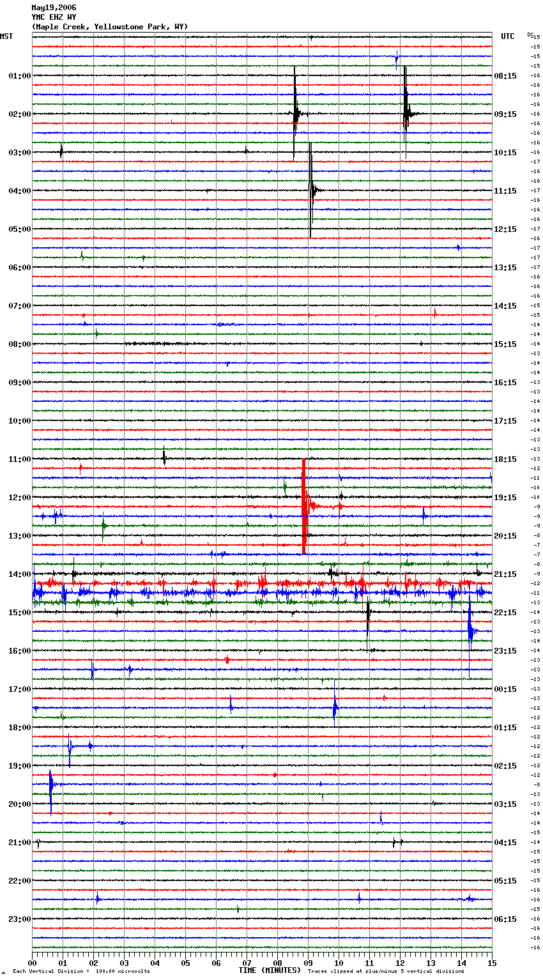This screenshot has width=543, height=980.
Task: Click the minute axis tick label '10'
Action: (x=339, y=963)
